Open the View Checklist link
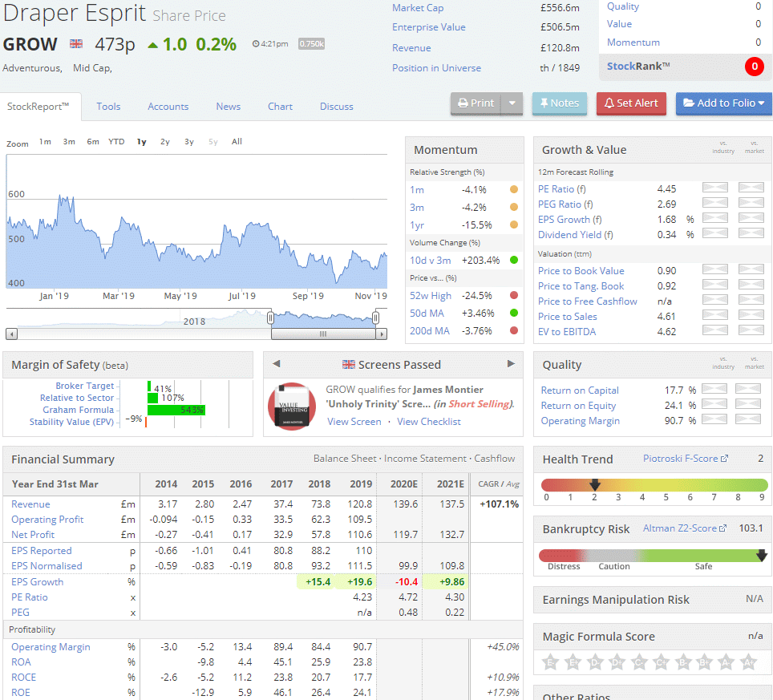The image size is (773, 700). (428, 422)
